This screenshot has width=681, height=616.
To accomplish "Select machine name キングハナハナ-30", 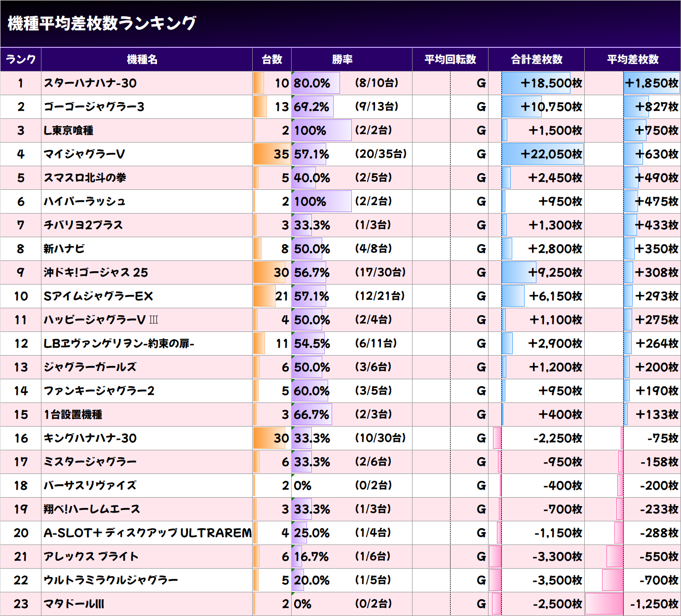I will coord(90,438).
